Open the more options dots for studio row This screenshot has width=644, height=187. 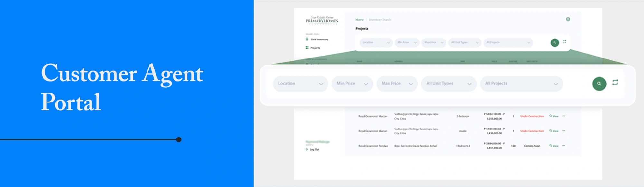[564, 131]
